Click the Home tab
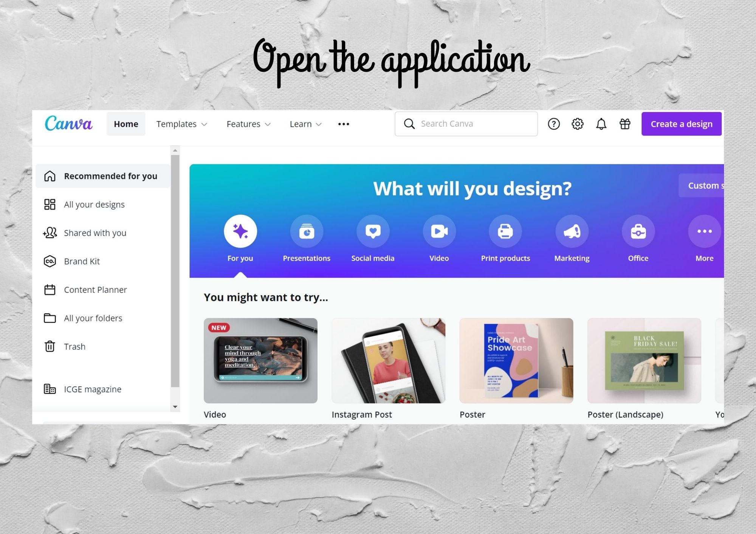This screenshot has height=534, width=756. pos(125,123)
